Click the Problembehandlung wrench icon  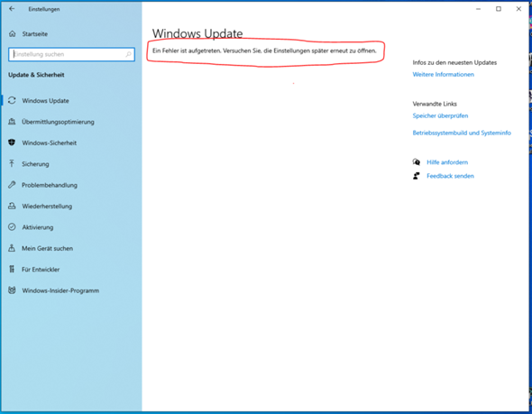(12, 185)
